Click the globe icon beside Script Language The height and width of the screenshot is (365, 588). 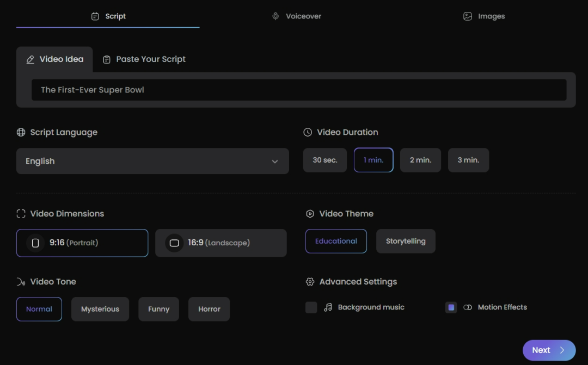point(21,132)
